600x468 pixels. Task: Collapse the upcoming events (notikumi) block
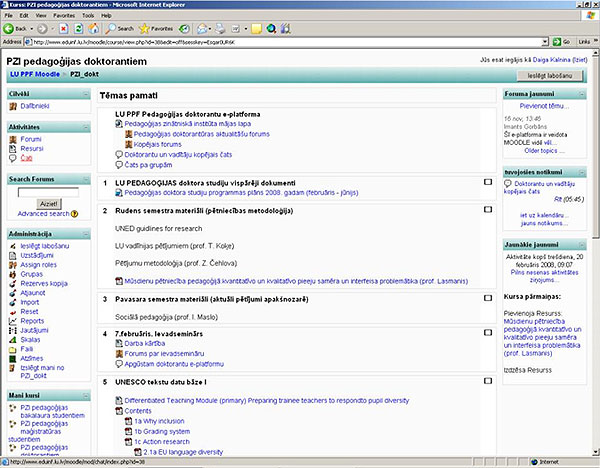582,172
